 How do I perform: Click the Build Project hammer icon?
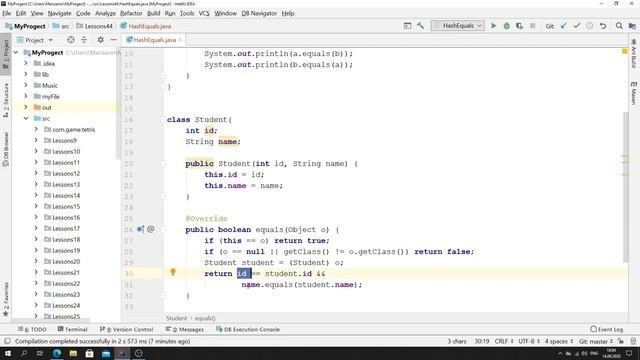420,26
